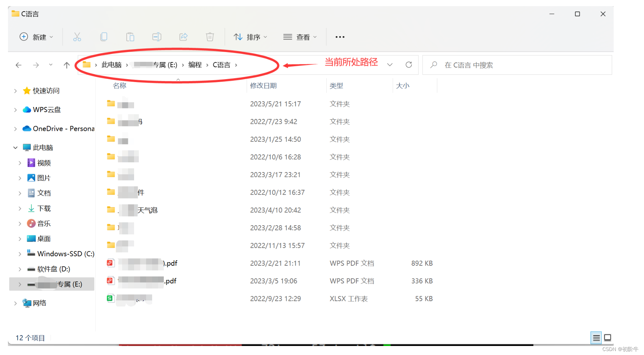
Task: Select 此电脑 in navigation pane
Action: (38, 147)
